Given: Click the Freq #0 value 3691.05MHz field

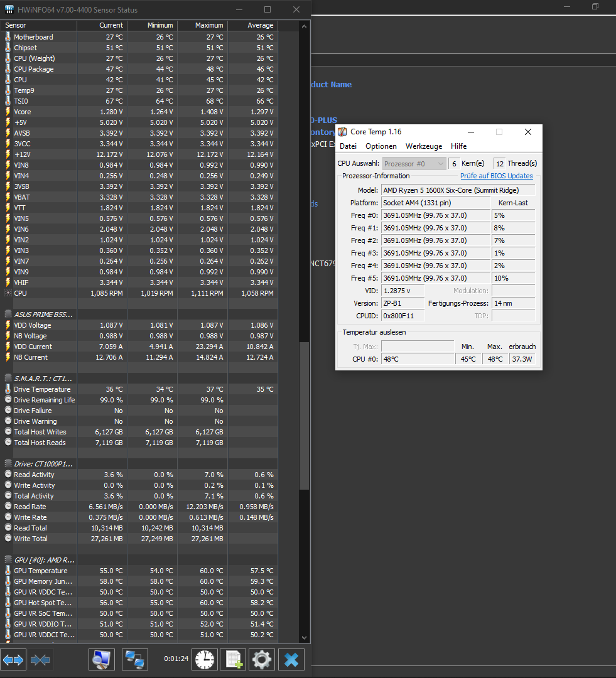Looking at the screenshot, I should 436,215.
